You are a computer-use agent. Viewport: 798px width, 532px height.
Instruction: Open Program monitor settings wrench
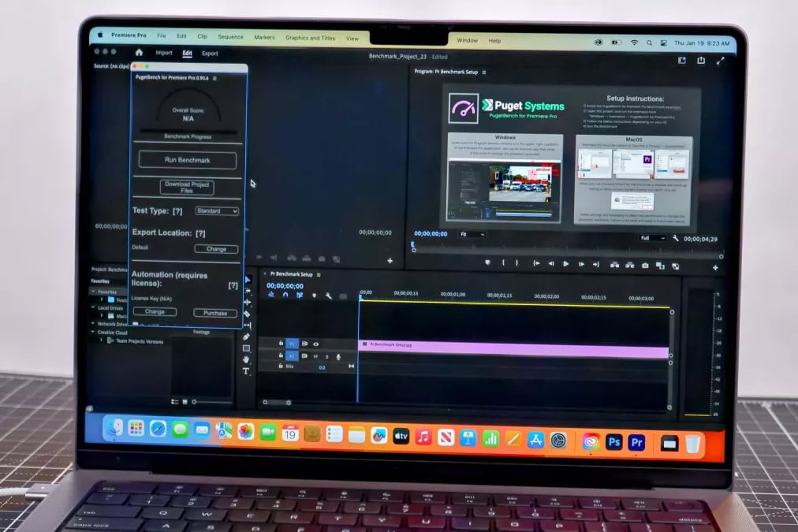[x=675, y=238]
